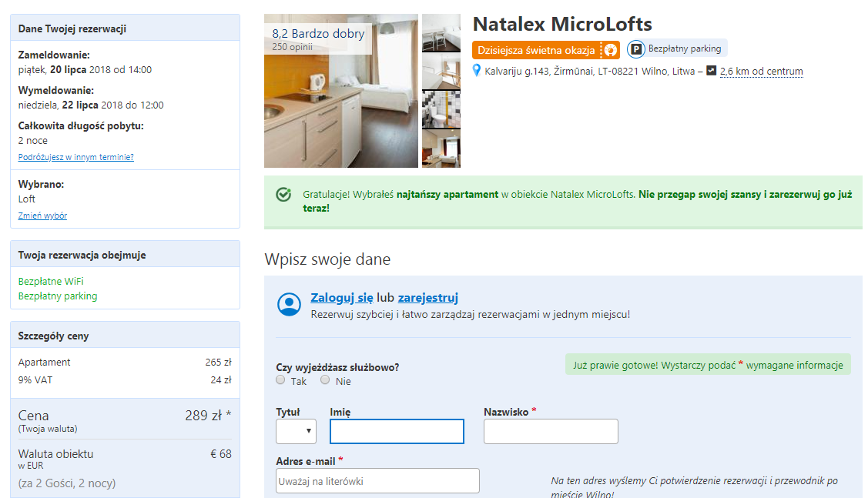Viewport: 868px width, 498px height.
Task: Open the Zaloguj się link
Action: click(x=341, y=298)
